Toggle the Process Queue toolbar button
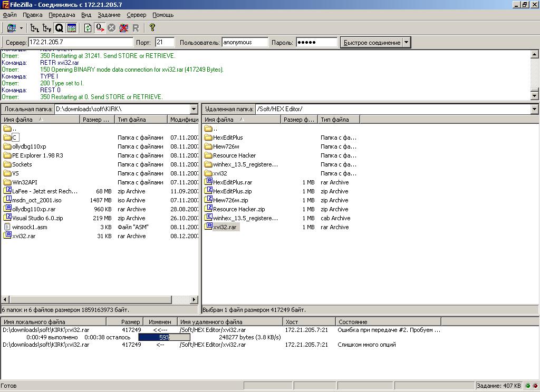Image resolution: width=540 pixels, height=392 pixels. tap(100, 28)
